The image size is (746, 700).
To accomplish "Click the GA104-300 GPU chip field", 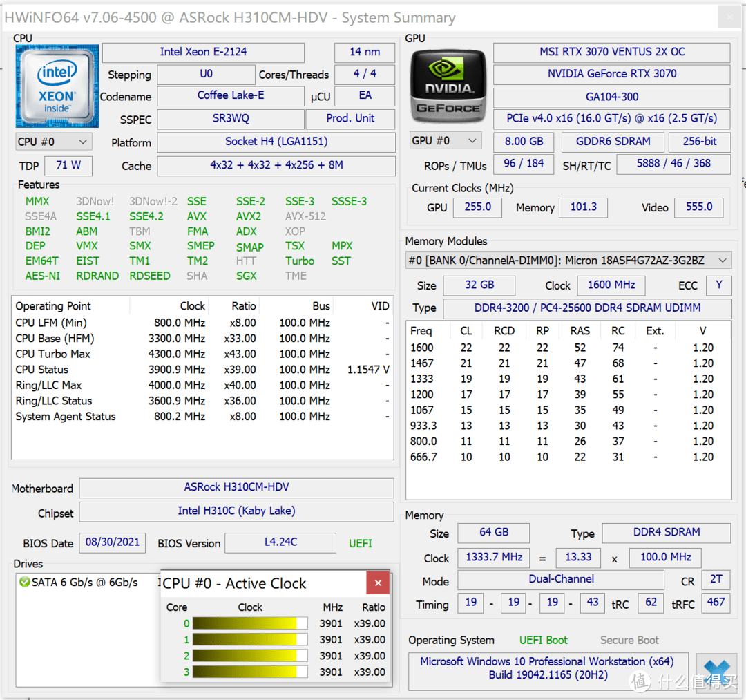I will click(612, 97).
